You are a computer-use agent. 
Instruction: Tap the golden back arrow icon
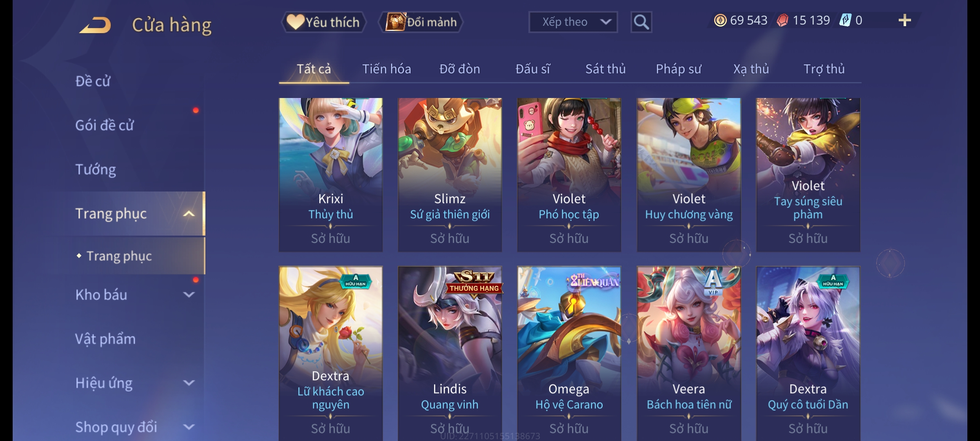pyautogui.click(x=95, y=25)
